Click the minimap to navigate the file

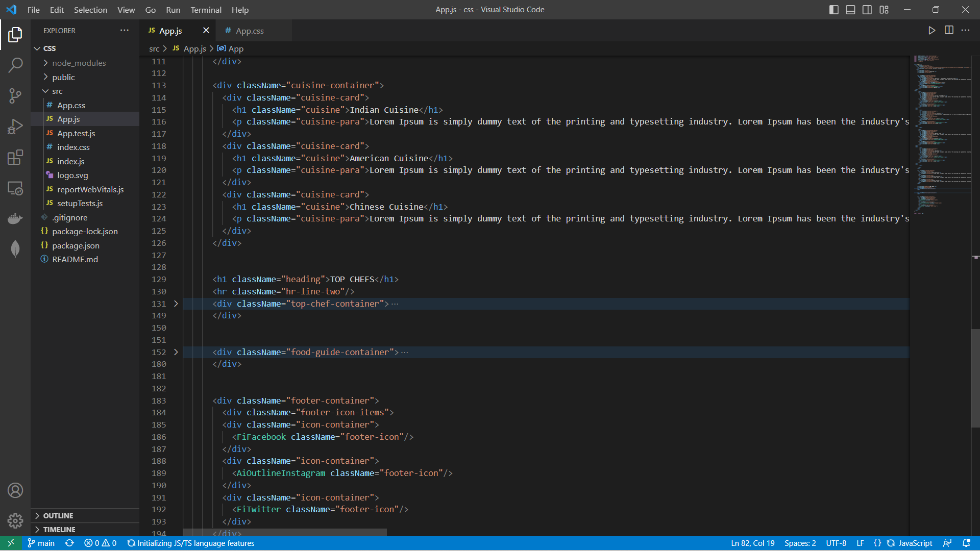coord(942,153)
